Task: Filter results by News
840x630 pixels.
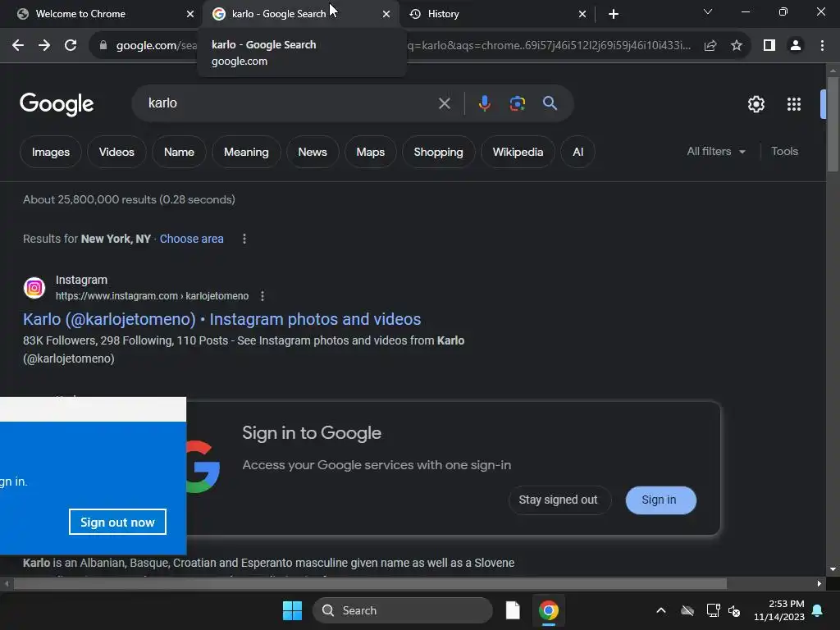Action: (x=313, y=152)
